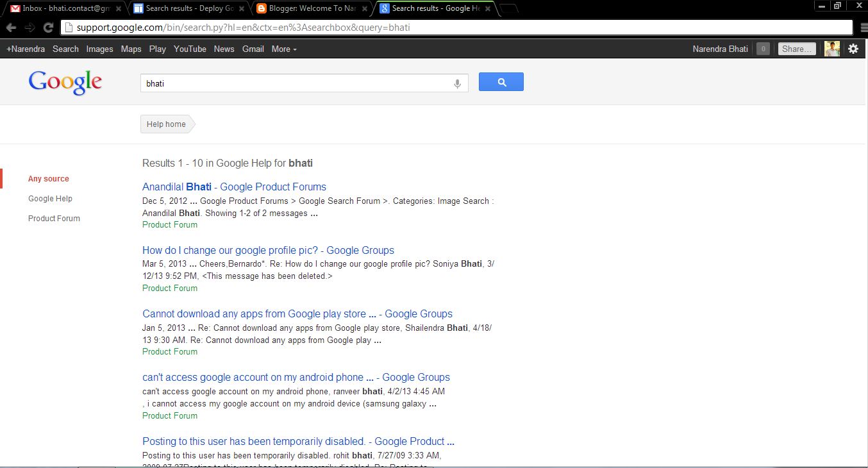
Task: Reload the page with refresh icon
Action: point(48,28)
